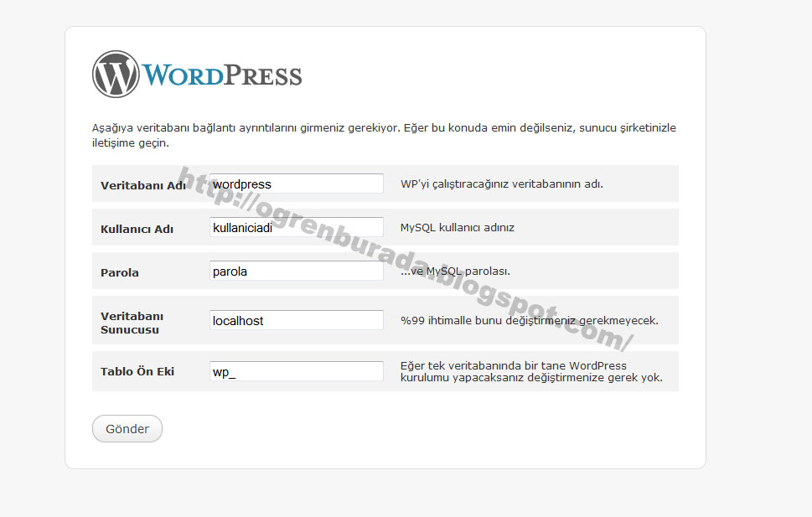
Task: Select the Parola input field
Action: (x=296, y=271)
